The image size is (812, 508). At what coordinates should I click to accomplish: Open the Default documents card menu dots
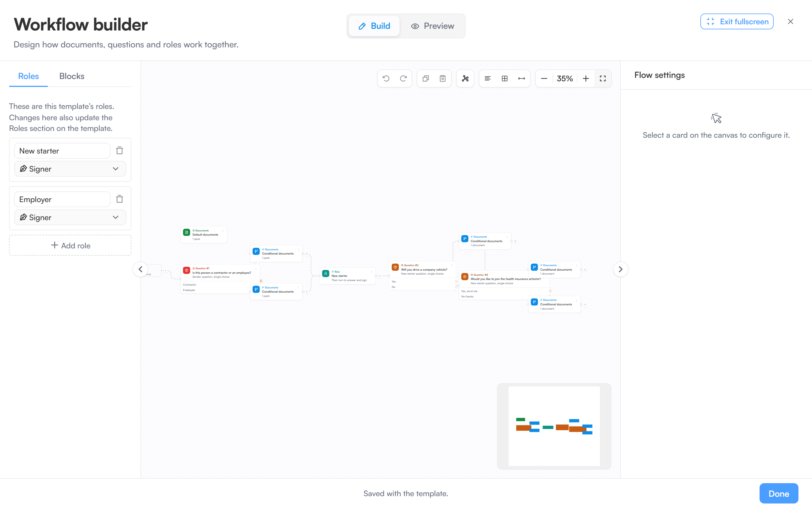pyautogui.click(x=223, y=231)
